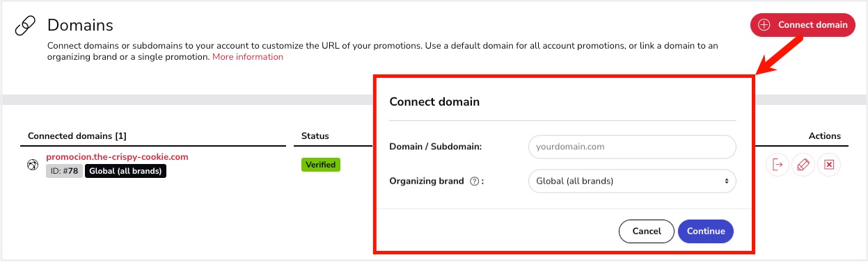Click the Verified status badge

click(321, 165)
